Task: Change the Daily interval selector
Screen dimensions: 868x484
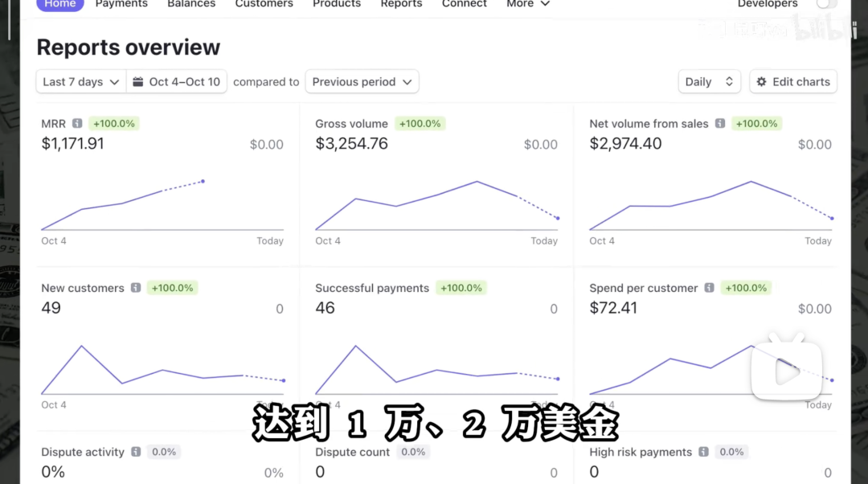Action: coord(709,81)
